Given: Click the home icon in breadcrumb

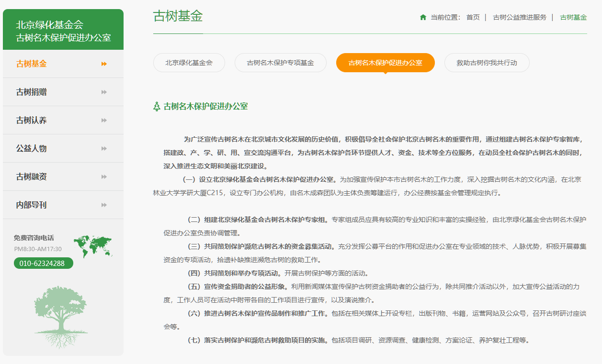Looking at the screenshot, I should tap(423, 17).
